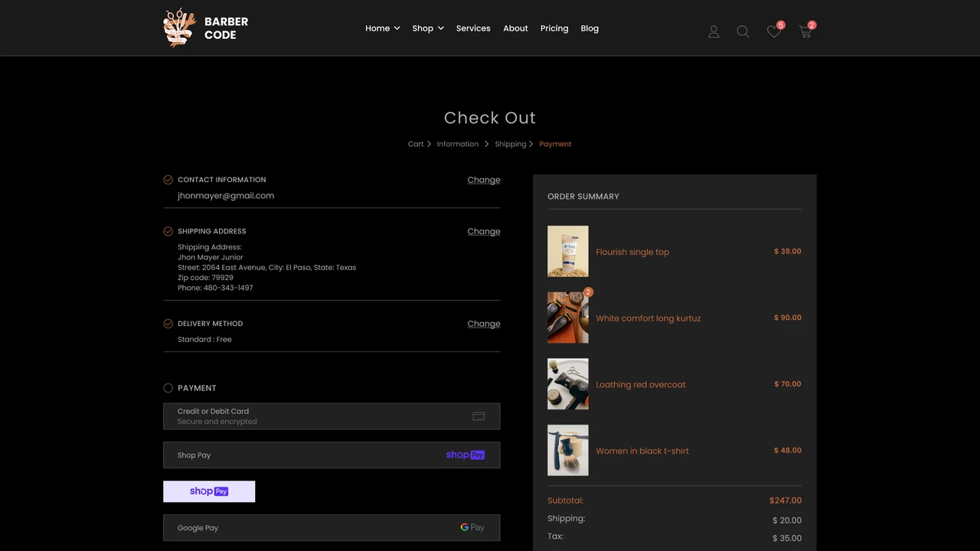Click the $ 90.00 price
The width and height of the screenshot is (980, 551).
(788, 318)
